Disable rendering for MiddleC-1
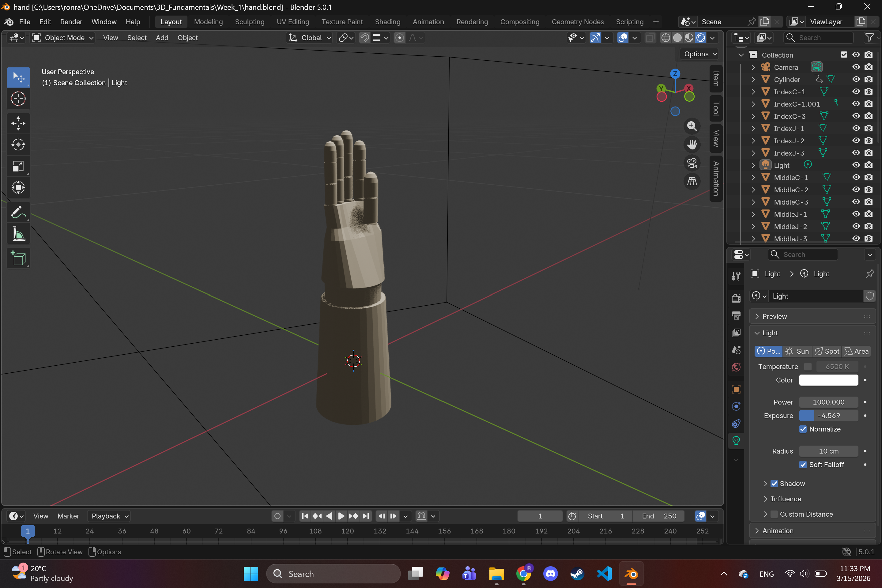The width and height of the screenshot is (882, 588). point(869,177)
